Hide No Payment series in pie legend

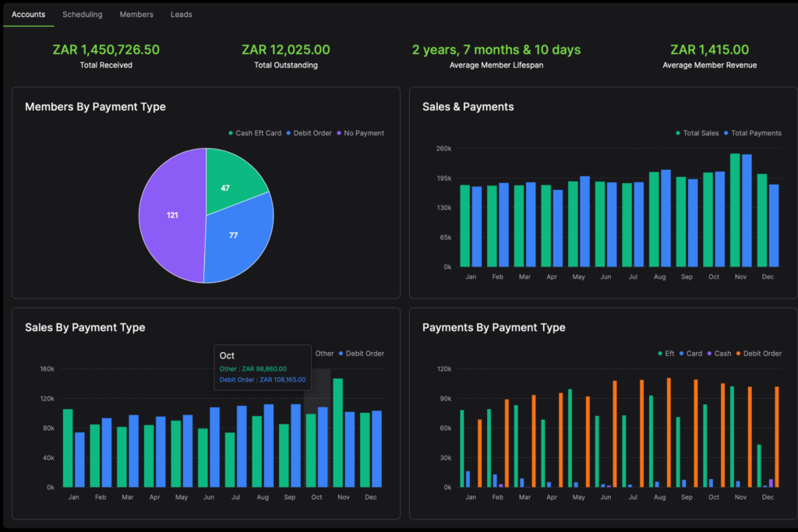(363, 133)
